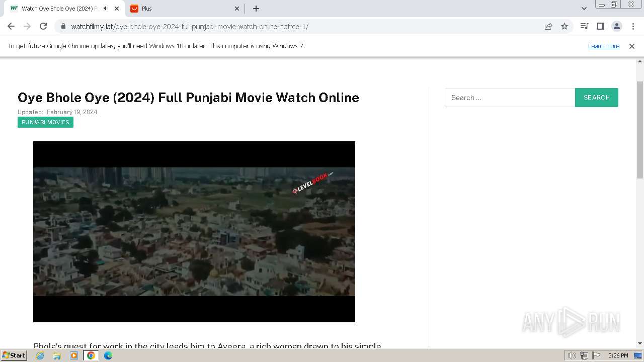The image size is (644, 362).
Task: Expand the tab search dropdown
Action: coord(584,9)
